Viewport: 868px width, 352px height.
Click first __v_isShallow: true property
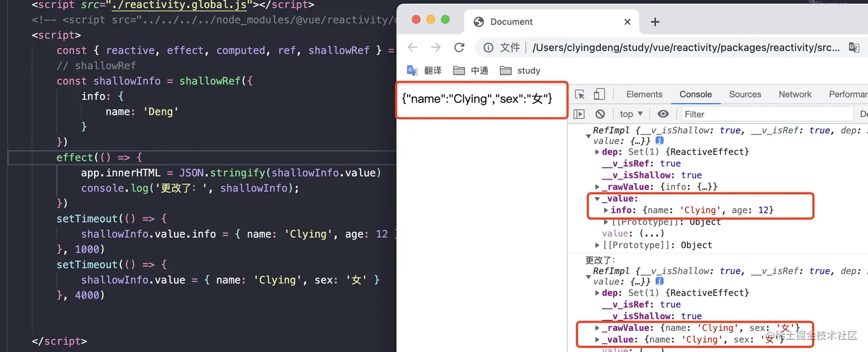(x=652, y=175)
